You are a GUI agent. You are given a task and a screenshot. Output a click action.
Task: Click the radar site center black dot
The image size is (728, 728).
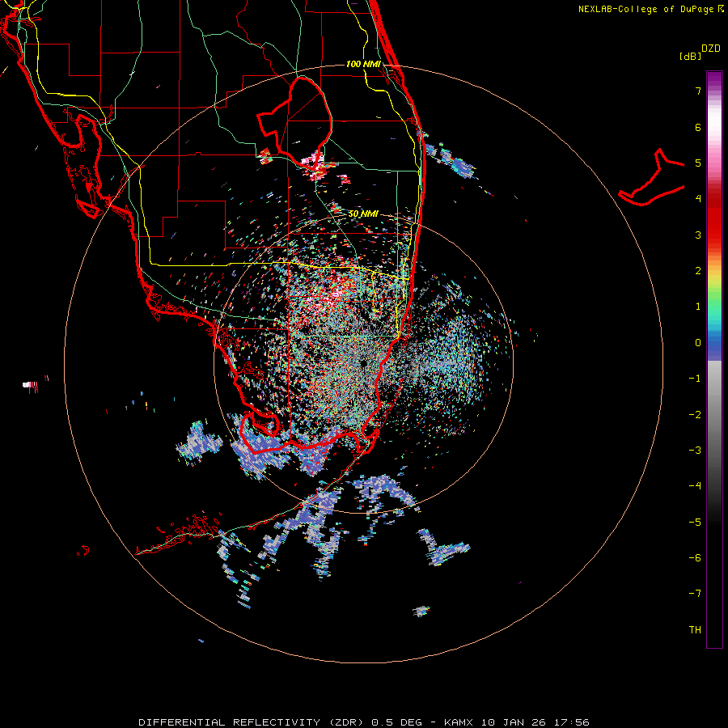[363, 363]
